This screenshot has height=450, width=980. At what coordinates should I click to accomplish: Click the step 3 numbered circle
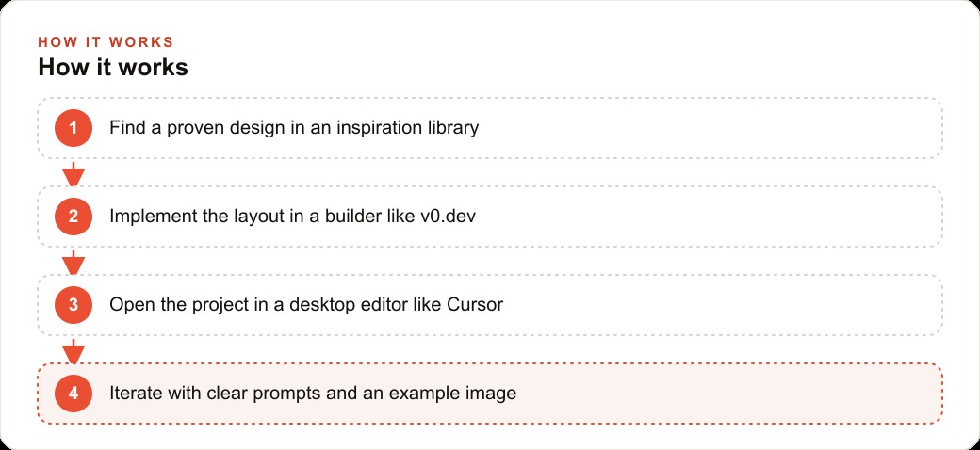[73, 305]
